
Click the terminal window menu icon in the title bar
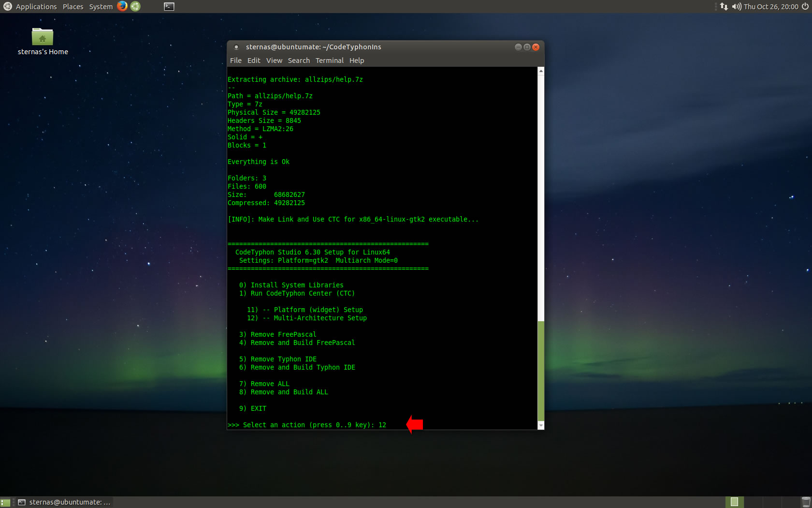[x=236, y=47]
